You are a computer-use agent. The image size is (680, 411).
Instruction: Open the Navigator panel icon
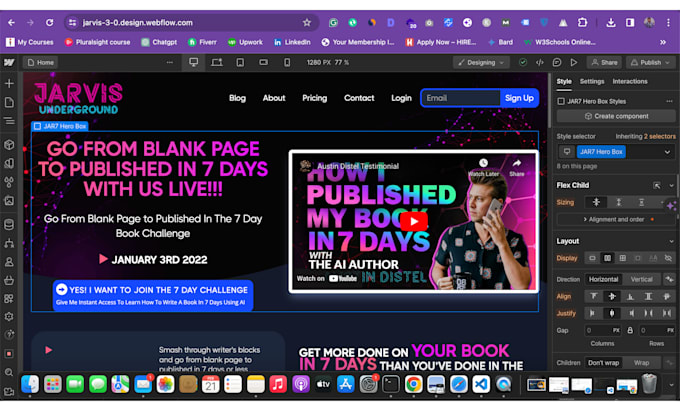point(9,121)
